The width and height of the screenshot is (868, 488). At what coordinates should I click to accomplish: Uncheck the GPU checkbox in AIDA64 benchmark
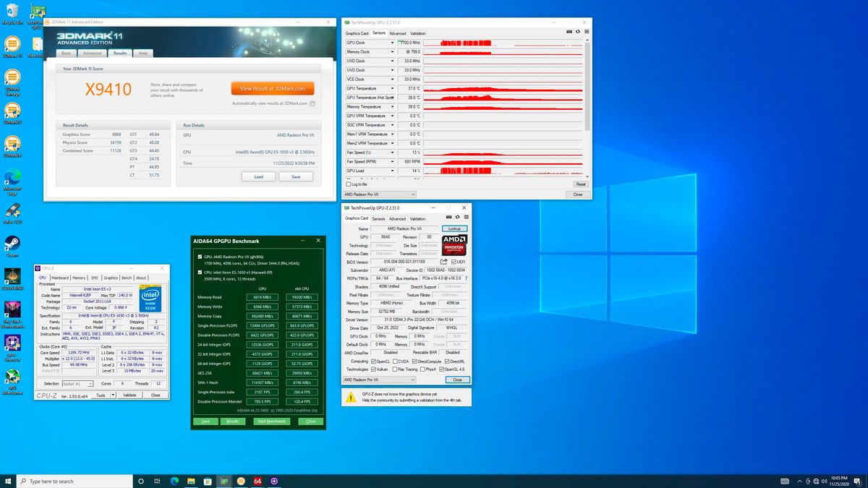coord(200,257)
